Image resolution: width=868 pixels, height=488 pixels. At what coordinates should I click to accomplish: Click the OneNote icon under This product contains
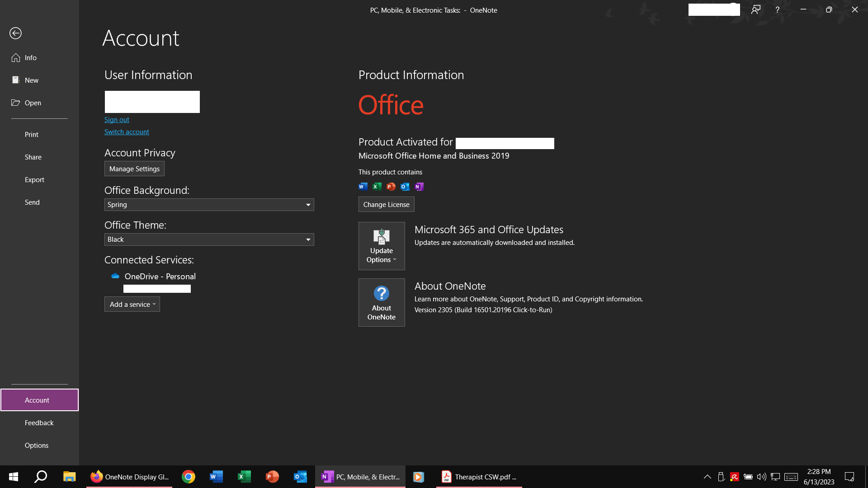pos(419,186)
